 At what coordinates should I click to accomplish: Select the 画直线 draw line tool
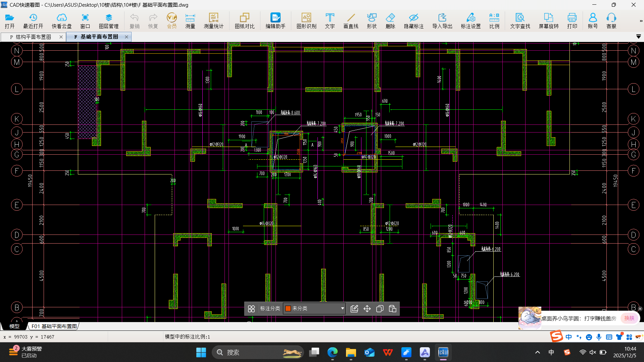point(351,21)
